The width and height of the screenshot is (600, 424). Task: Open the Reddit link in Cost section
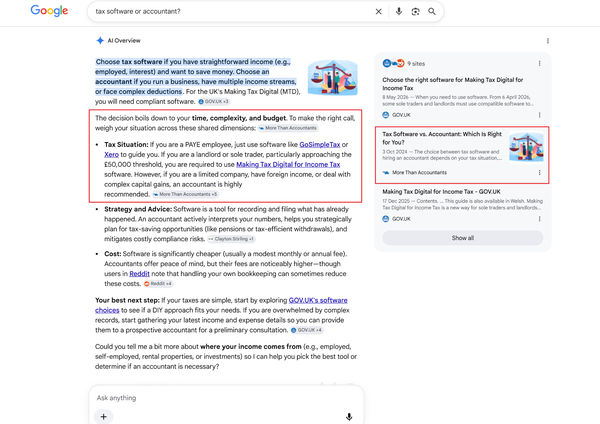coord(139,274)
